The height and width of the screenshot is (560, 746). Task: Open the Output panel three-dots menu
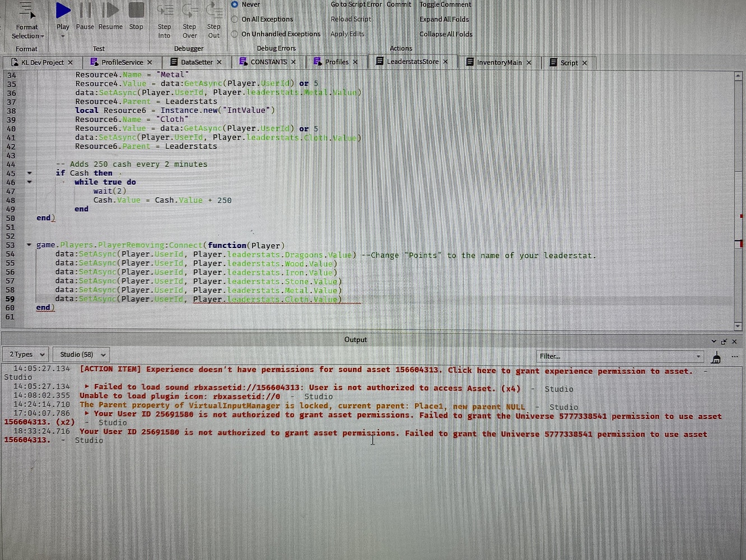[x=735, y=357]
